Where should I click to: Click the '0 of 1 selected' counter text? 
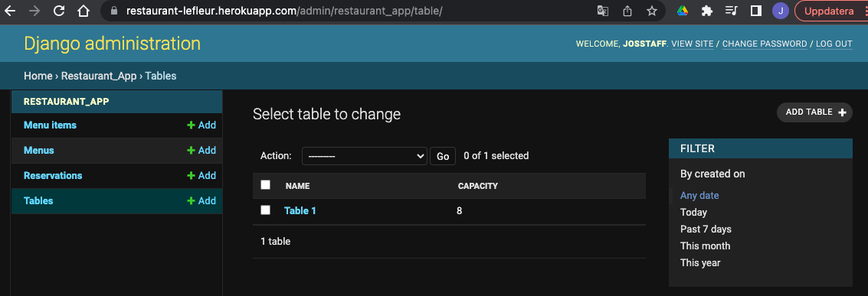pos(496,156)
